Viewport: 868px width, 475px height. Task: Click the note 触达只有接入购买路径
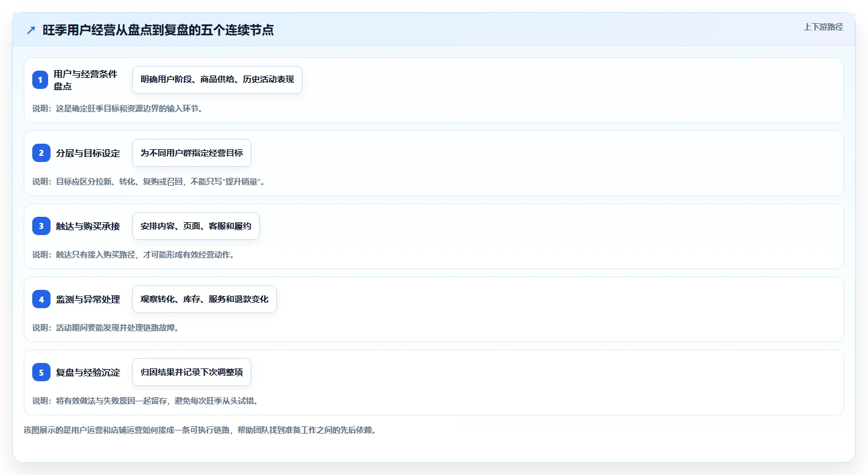click(x=133, y=255)
